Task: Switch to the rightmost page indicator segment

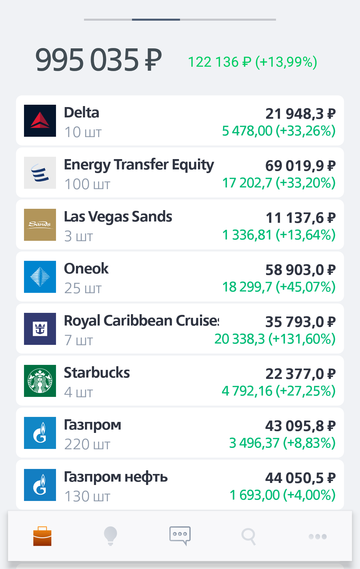Action: click(252, 19)
